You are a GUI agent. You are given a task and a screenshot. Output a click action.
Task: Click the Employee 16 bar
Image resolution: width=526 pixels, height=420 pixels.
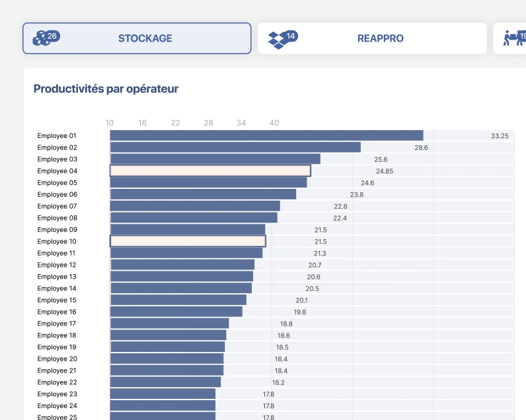(x=176, y=312)
